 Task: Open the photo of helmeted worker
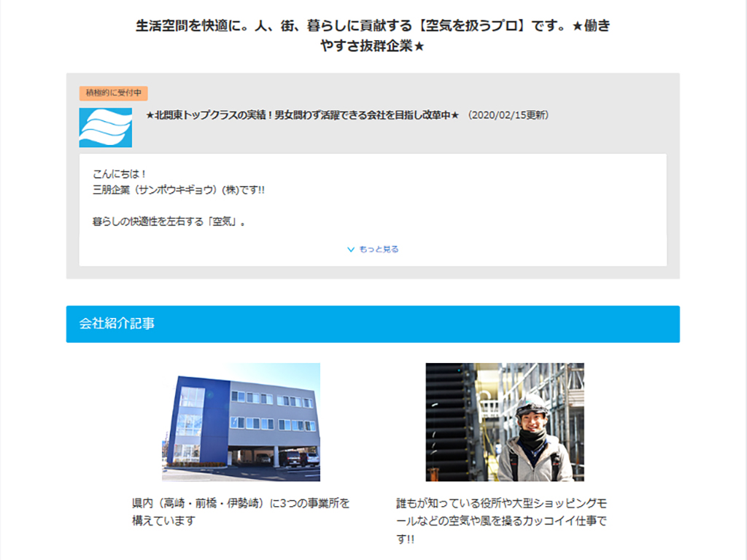tap(505, 421)
